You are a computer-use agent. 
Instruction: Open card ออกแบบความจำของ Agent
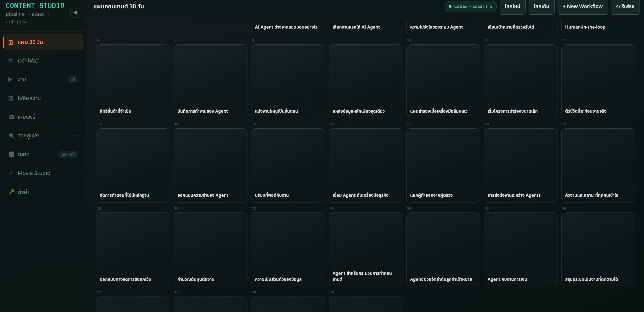[x=210, y=165]
